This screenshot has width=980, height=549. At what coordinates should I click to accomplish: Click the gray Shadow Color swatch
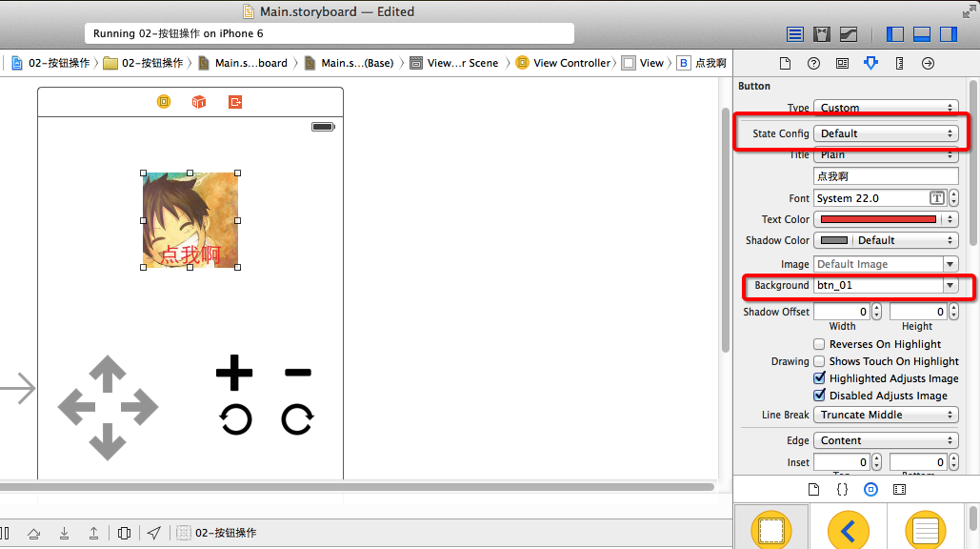tap(833, 240)
